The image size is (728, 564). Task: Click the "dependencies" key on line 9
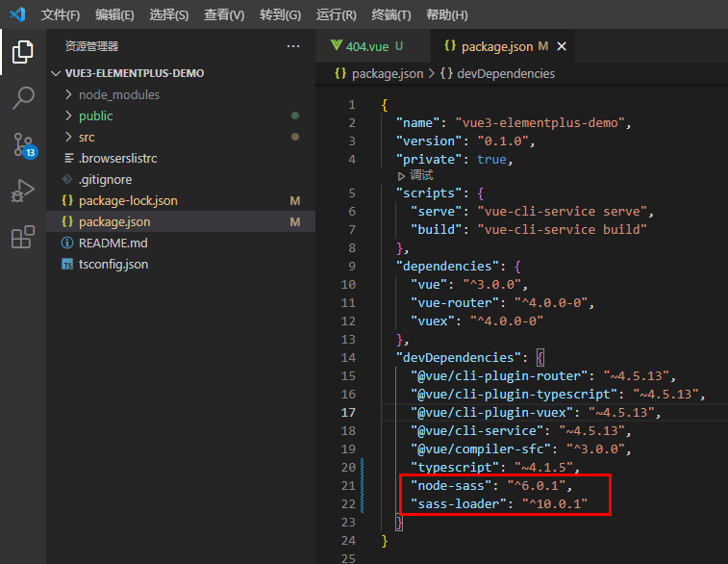pos(447,267)
